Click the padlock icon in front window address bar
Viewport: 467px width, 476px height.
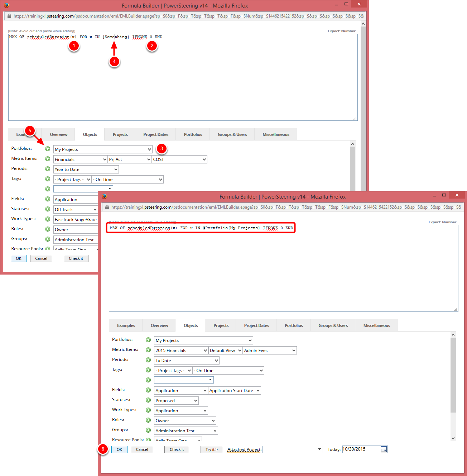point(107,207)
